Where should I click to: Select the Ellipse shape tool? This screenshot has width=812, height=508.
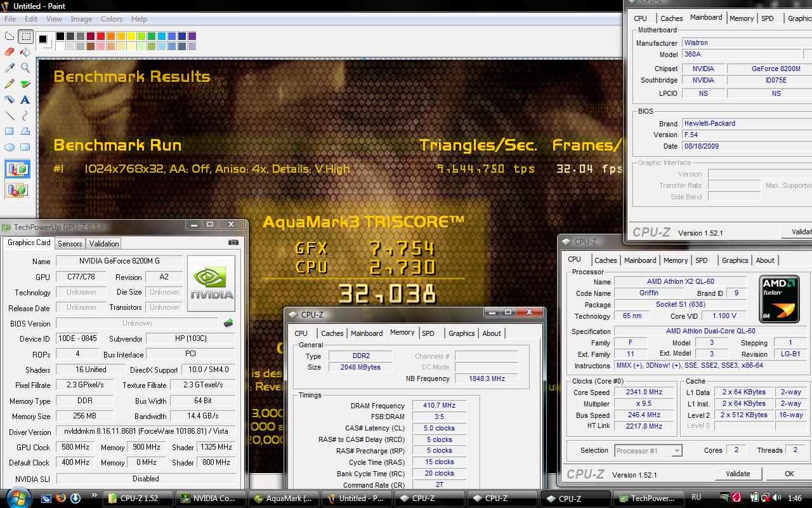[10, 147]
